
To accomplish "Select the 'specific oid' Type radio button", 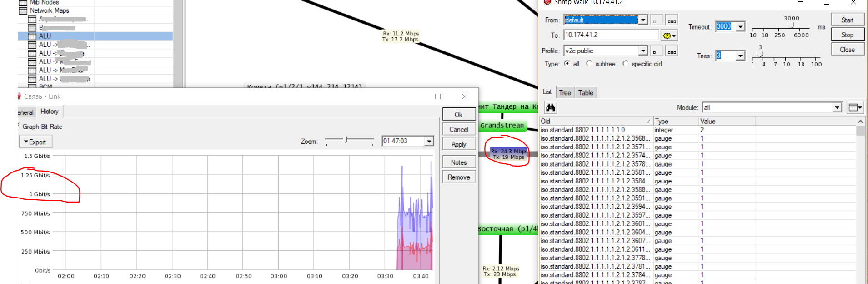I will (626, 63).
